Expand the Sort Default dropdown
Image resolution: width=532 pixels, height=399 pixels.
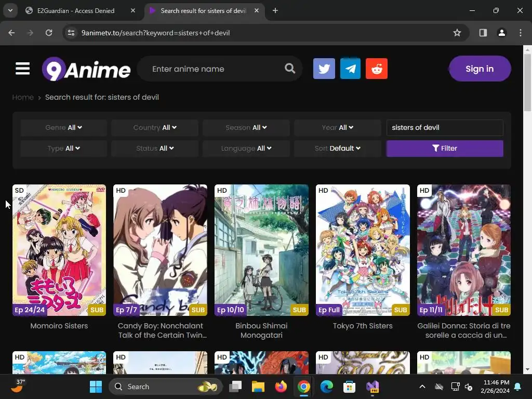click(338, 148)
